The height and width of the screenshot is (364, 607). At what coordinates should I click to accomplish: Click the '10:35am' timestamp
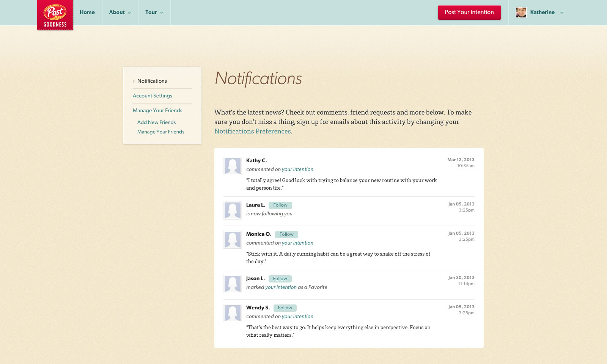(466, 166)
